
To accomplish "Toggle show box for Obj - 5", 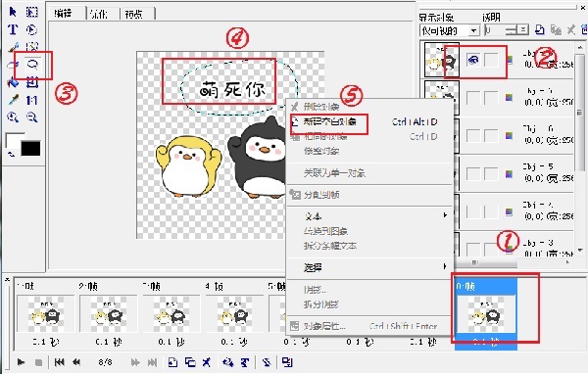I will point(473,174).
